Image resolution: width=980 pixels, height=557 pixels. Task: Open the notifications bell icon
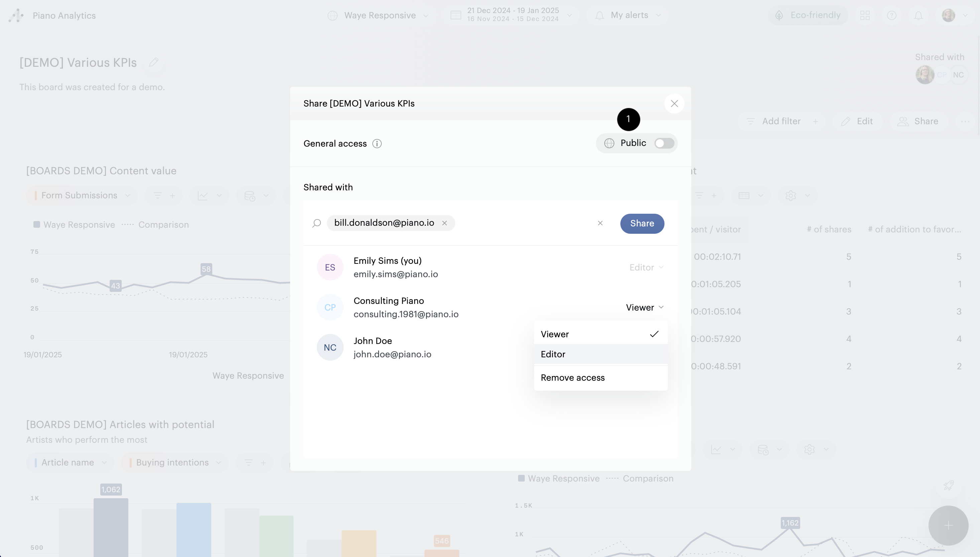click(918, 15)
